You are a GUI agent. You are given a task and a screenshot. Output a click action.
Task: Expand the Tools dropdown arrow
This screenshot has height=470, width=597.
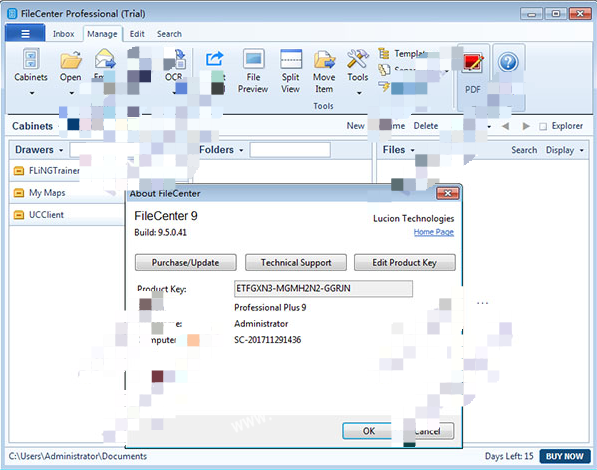tap(359, 93)
